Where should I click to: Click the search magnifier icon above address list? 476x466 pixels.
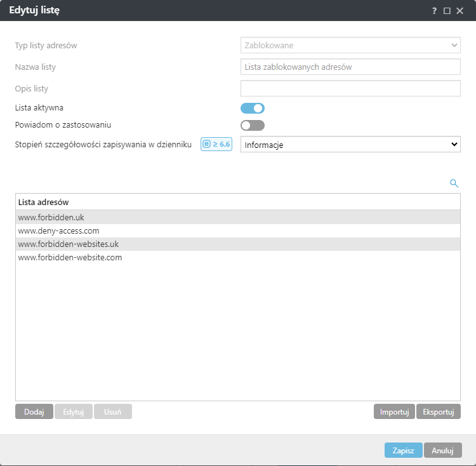click(454, 183)
